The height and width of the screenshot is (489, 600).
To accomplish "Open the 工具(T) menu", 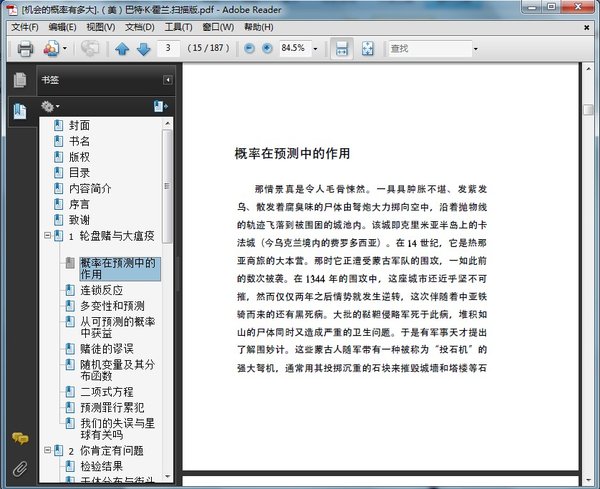I will pos(178,27).
